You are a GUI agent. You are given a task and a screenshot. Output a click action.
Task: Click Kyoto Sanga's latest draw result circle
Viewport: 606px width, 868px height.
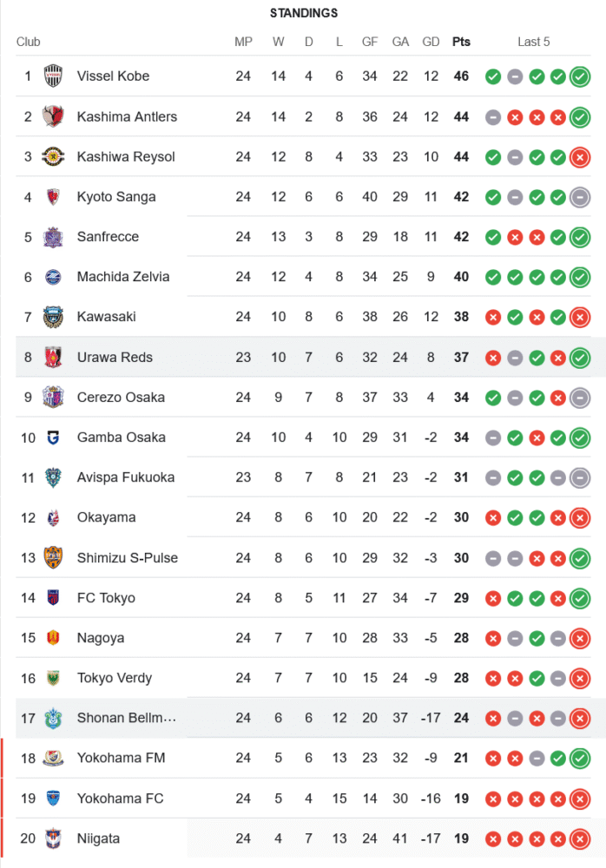click(x=580, y=197)
